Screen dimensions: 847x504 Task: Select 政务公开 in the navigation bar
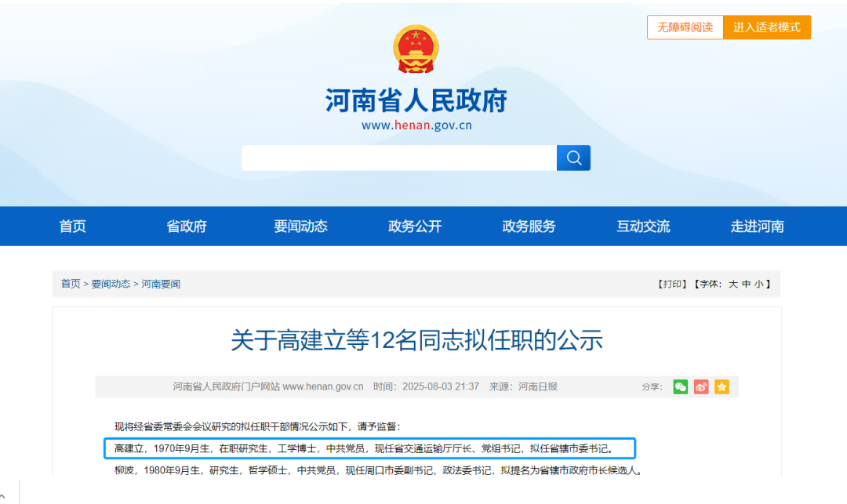415,227
